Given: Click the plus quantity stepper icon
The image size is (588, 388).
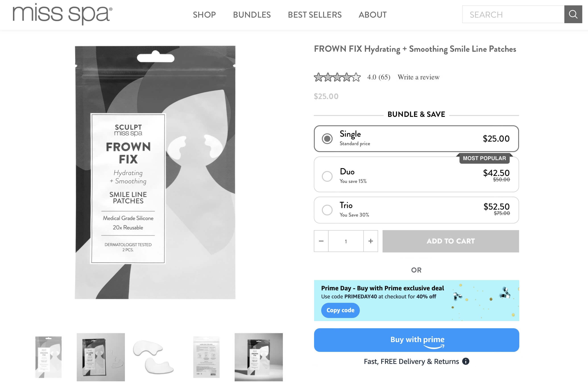Looking at the screenshot, I should coord(370,241).
